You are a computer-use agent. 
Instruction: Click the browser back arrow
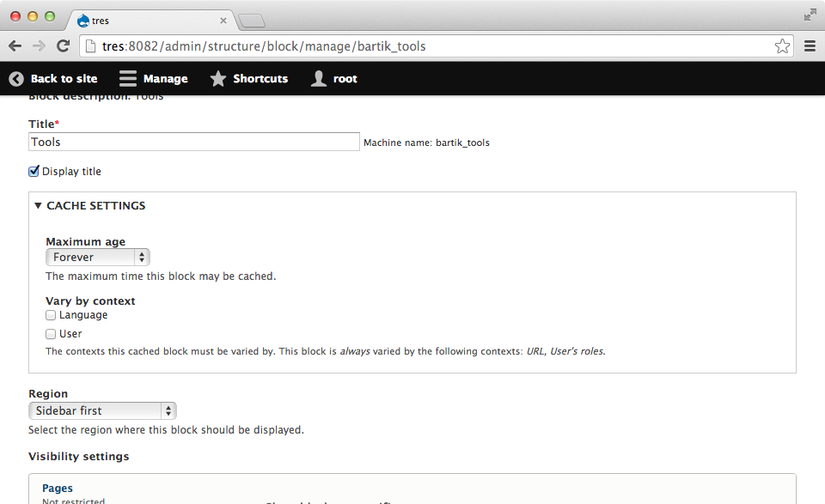click(14, 46)
